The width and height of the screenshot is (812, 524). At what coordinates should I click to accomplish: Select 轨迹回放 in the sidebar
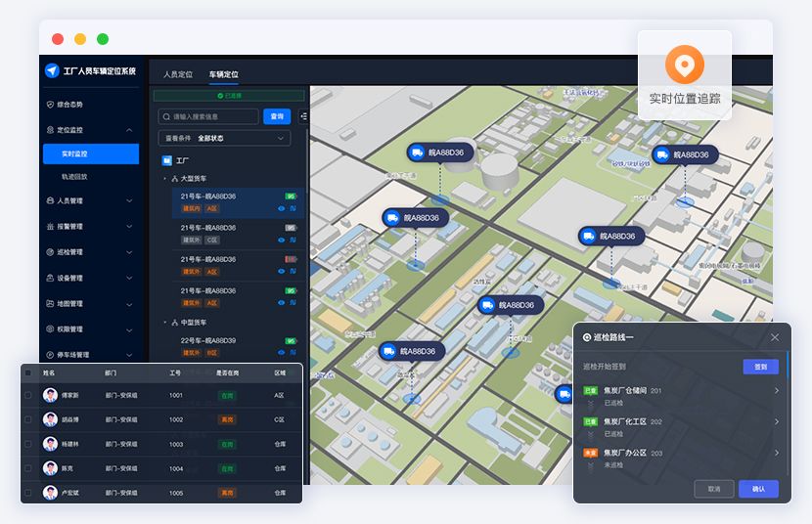[x=74, y=177]
